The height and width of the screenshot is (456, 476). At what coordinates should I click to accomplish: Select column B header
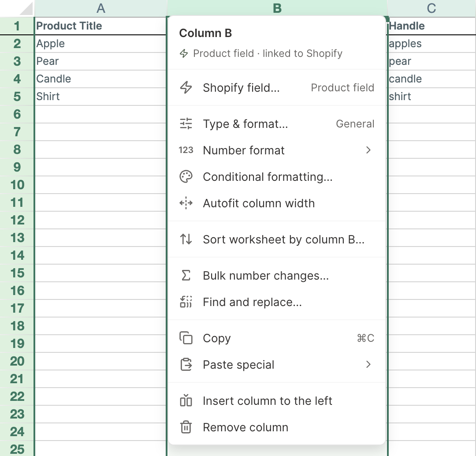(x=277, y=8)
